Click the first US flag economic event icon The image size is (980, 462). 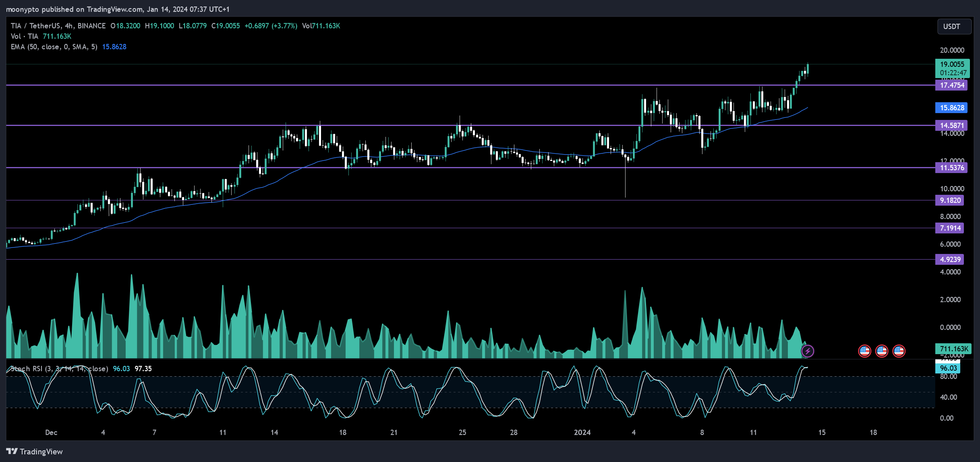tap(864, 351)
